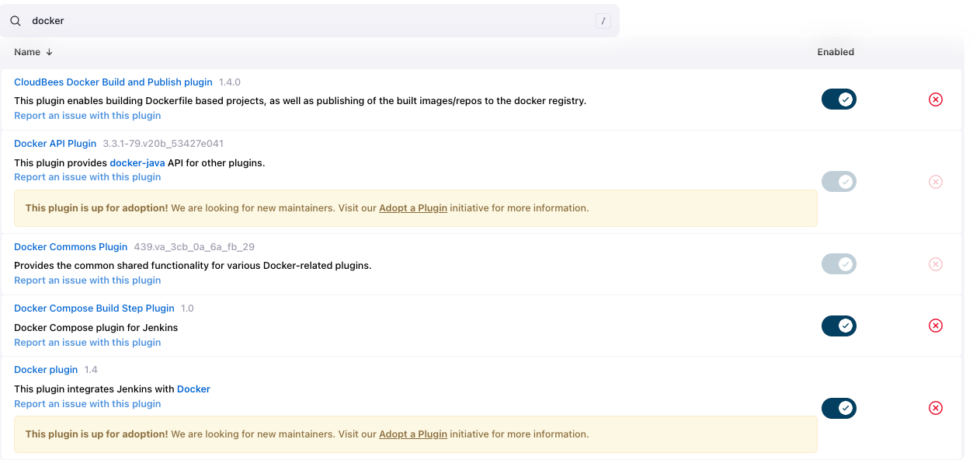Open the Docker API Plugin link
The width and height of the screenshot is (980, 460).
click(55, 144)
